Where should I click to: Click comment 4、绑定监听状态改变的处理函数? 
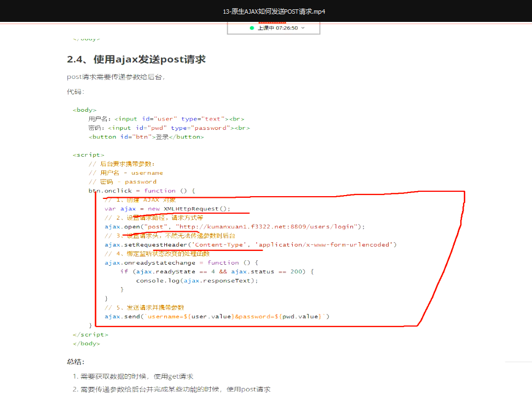(157, 254)
